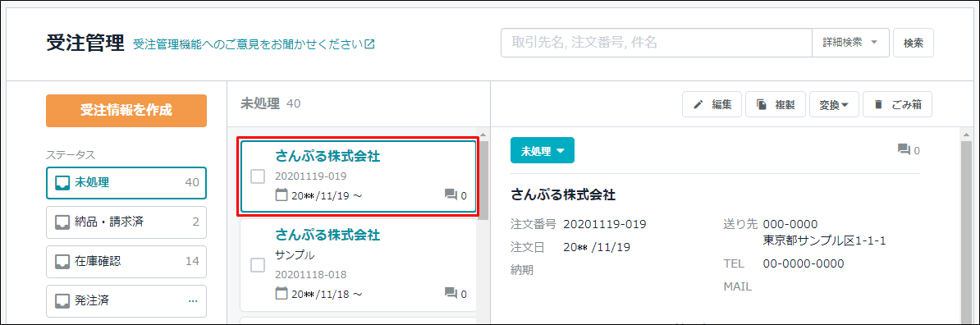Open the 変換 dropdown menu
980x325 pixels.
tap(834, 105)
